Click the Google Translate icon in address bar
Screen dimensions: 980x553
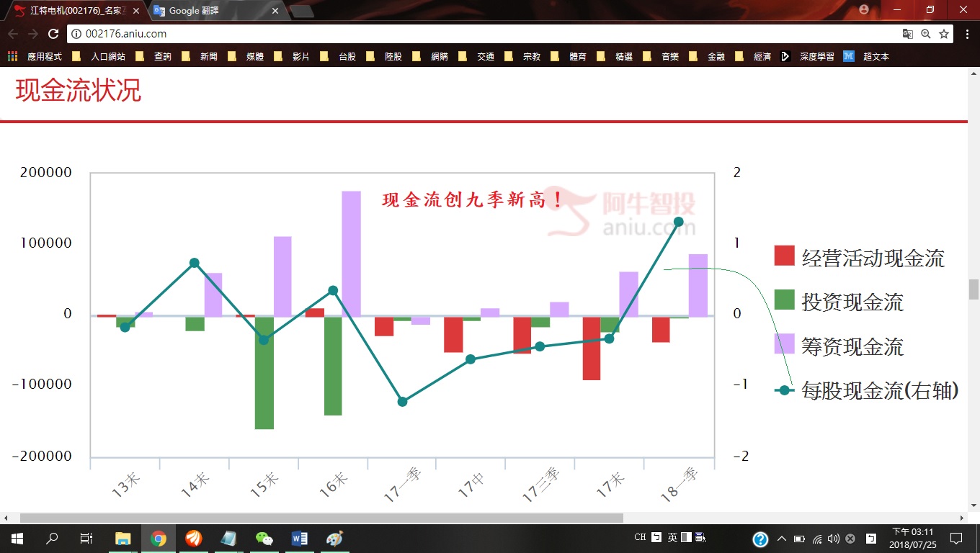(908, 34)
